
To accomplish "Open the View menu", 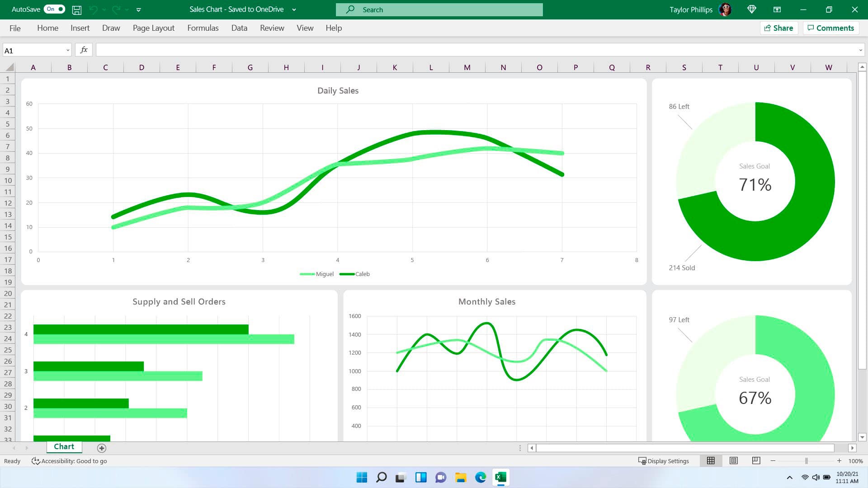I will pos(304,28).
